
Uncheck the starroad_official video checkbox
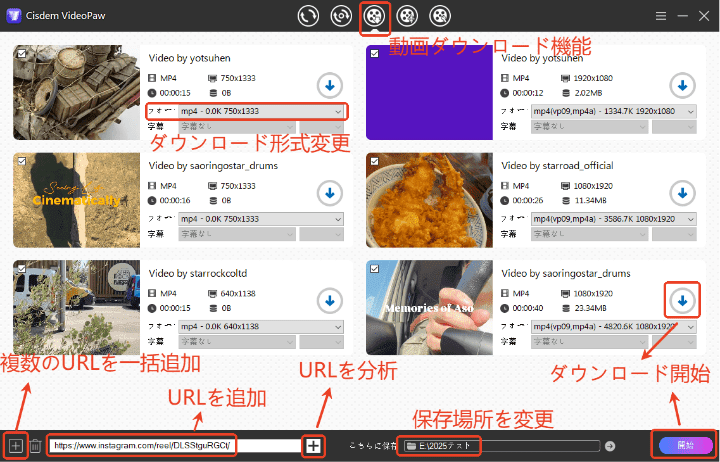click(375, 161)
